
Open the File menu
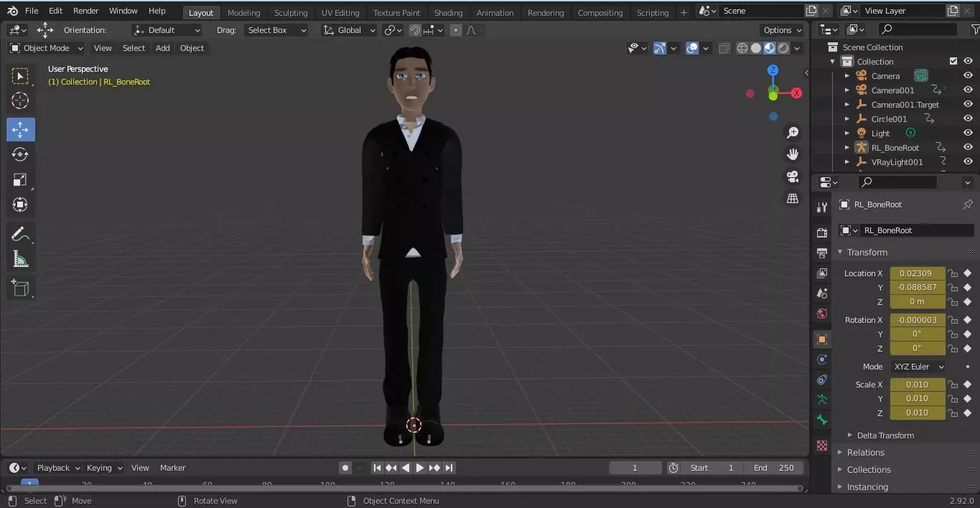[32, 11]
